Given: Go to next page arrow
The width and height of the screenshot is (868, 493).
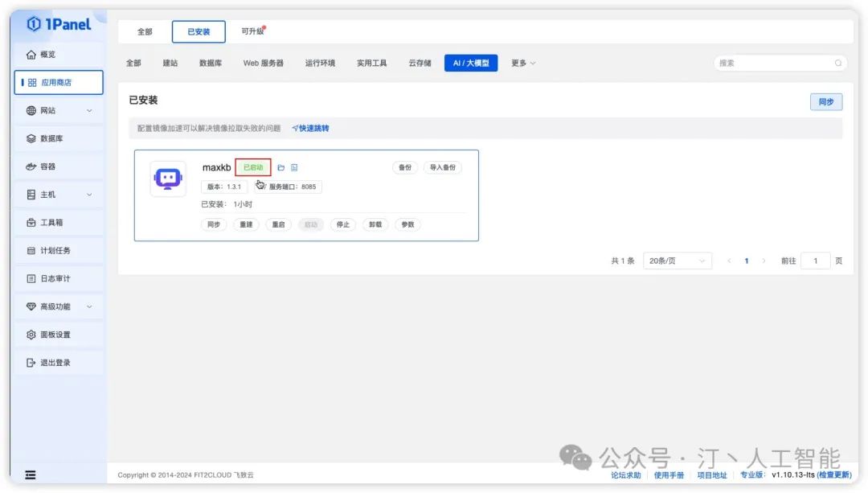Looking at the screenshot, I should pyautogui.click(x=764, y=261).
